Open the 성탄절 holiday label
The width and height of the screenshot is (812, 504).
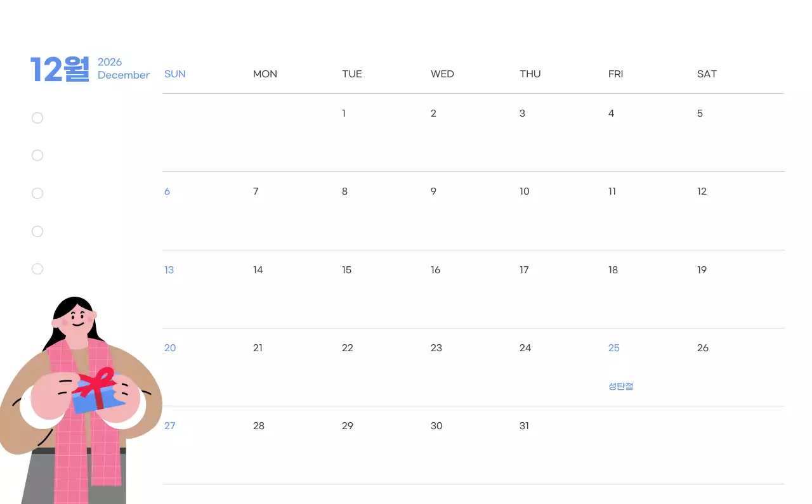(x=620, y=386)
